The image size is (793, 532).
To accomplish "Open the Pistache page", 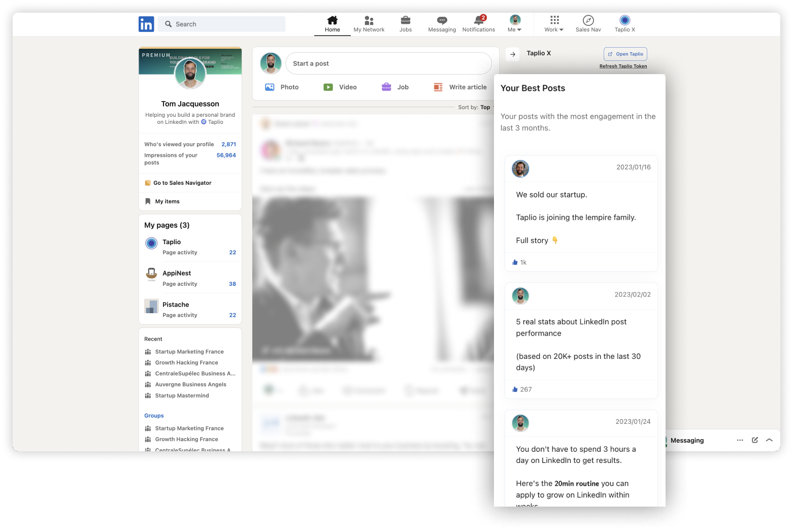I will pos(176,305).
